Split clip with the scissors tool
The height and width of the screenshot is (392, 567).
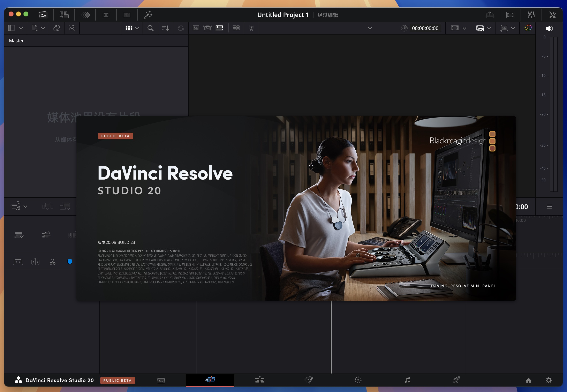coord(53,262)
